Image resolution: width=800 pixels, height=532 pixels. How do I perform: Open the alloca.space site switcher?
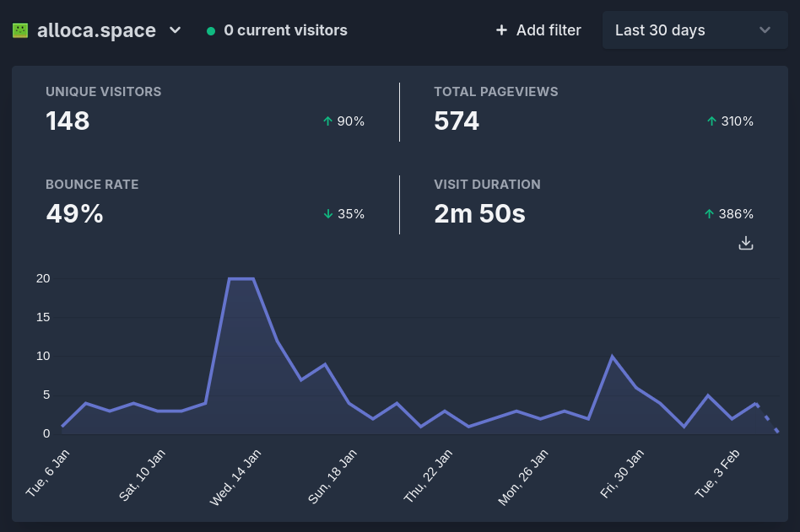tap(96, 30)
